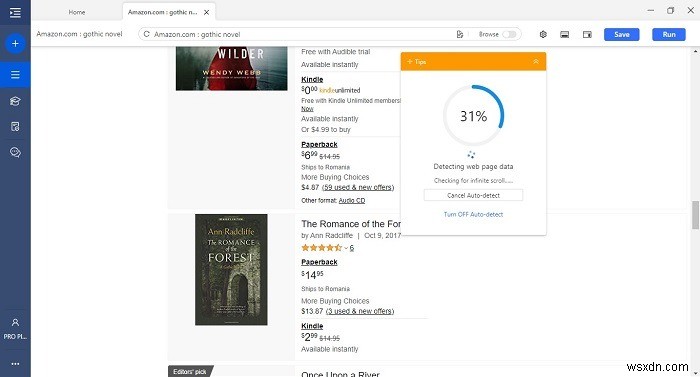This screenshot has height=377, width=700.
Task: Open the tutorials graduation cap icon
Action: [15, 101]
